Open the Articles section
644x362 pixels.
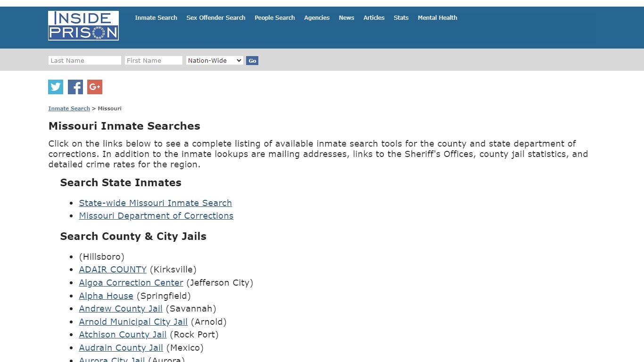click(x=374, y=17)
